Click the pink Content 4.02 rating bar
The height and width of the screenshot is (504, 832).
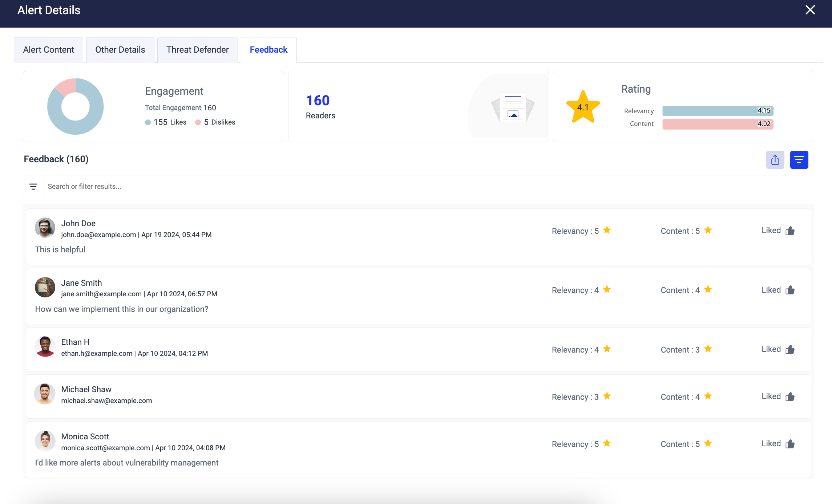(717, 124)
